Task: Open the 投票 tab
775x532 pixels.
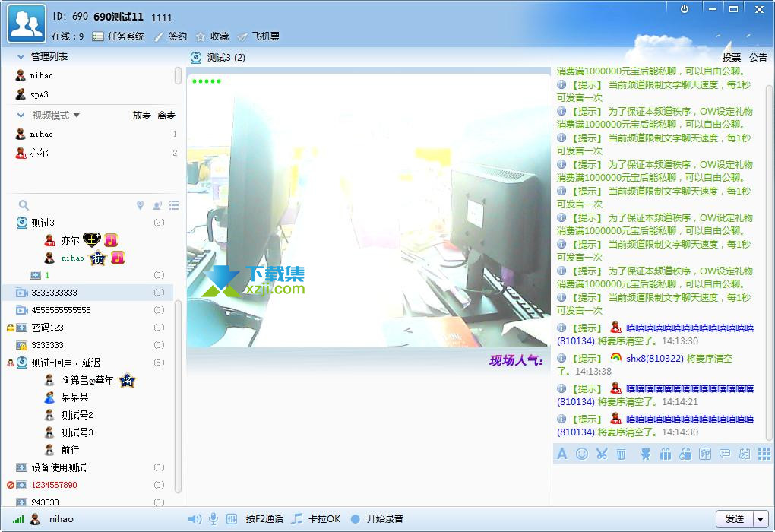Action: (x=732, y=57)
